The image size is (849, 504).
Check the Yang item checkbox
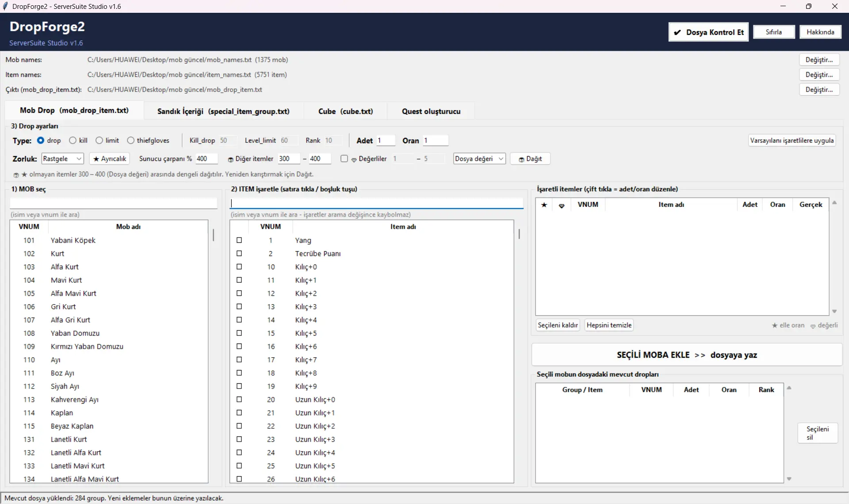coord(239,240)
